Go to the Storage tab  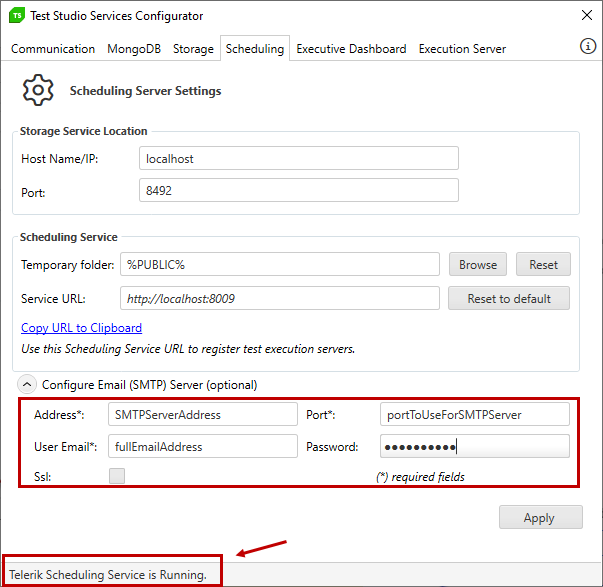193,49
